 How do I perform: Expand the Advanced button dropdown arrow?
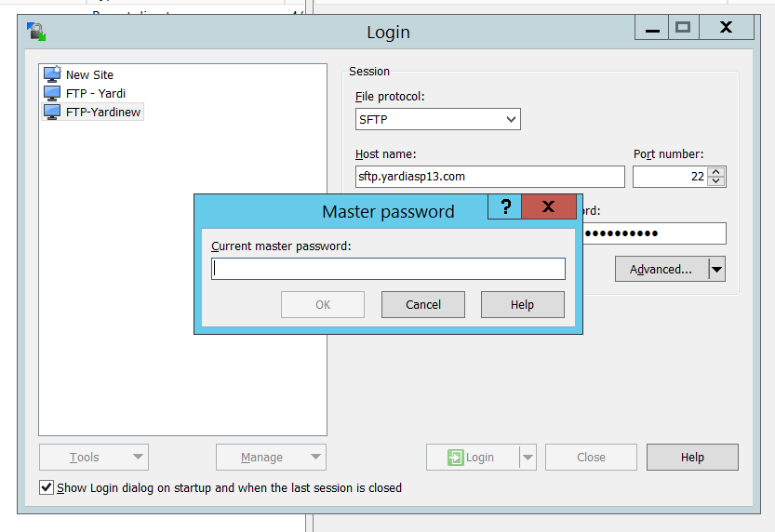[x=716, y=269]
